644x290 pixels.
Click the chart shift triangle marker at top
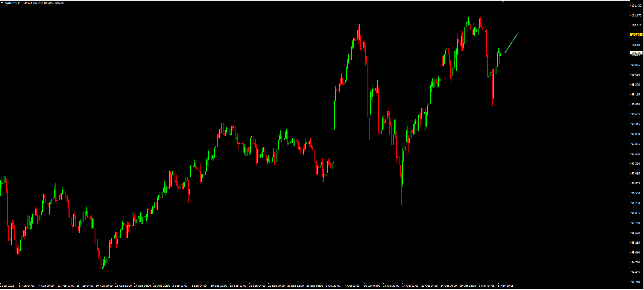tap(503, 1)
